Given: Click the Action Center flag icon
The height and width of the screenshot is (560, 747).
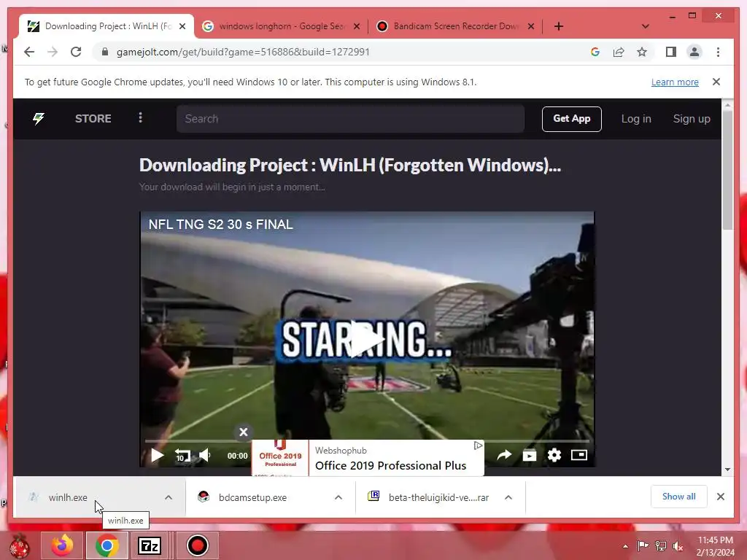Looking at the screenshot, I should (643, 545).
